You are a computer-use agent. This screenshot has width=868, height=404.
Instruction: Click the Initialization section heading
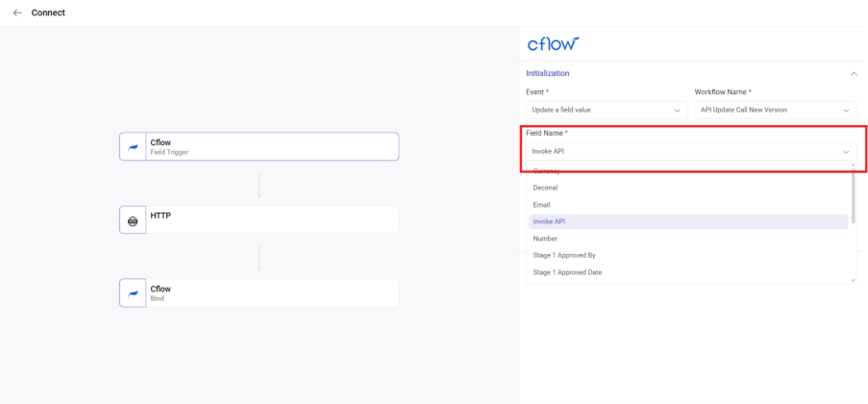tap(547, 73)
